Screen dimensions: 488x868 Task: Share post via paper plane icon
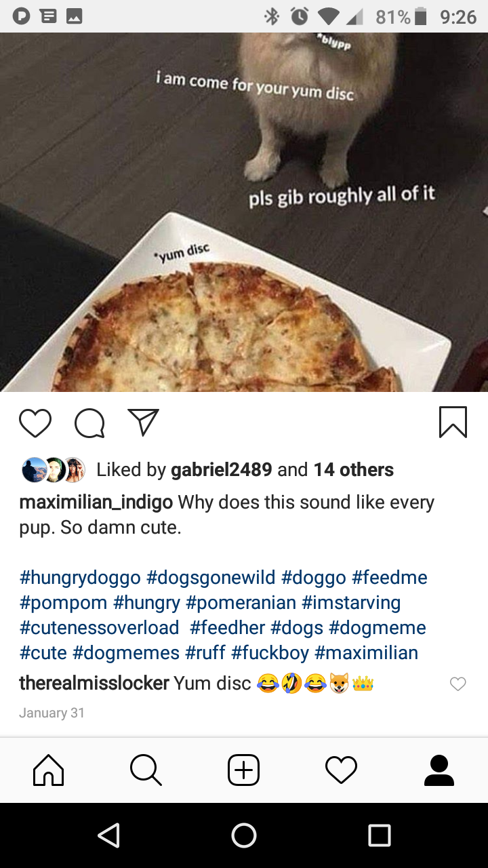144,422
